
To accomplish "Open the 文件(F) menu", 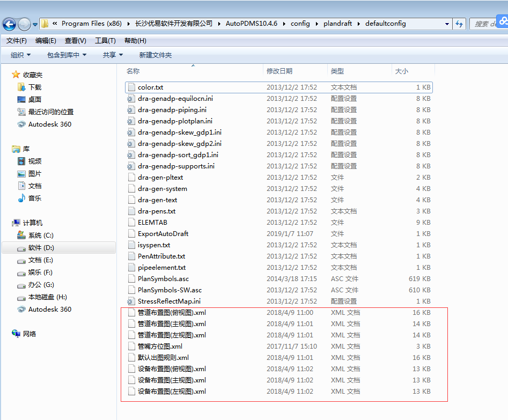I will 17,40.
